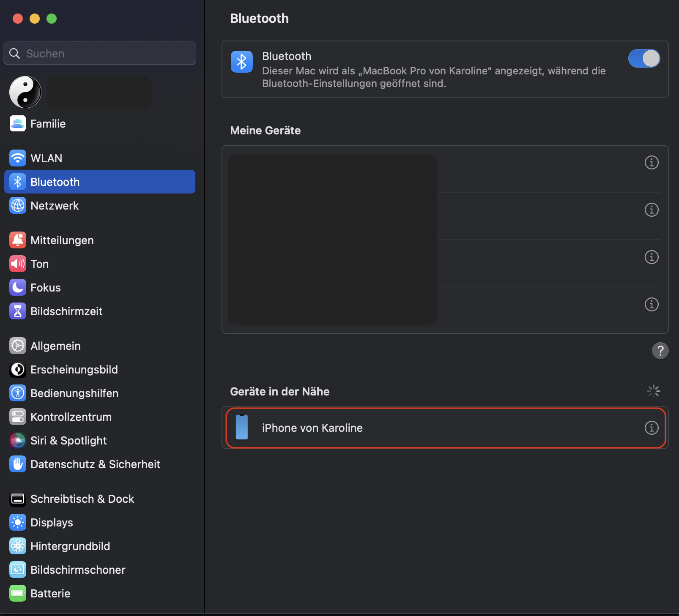Open Netzwerk settings via its globe icon
679x616 pixels.
[18, 206]
